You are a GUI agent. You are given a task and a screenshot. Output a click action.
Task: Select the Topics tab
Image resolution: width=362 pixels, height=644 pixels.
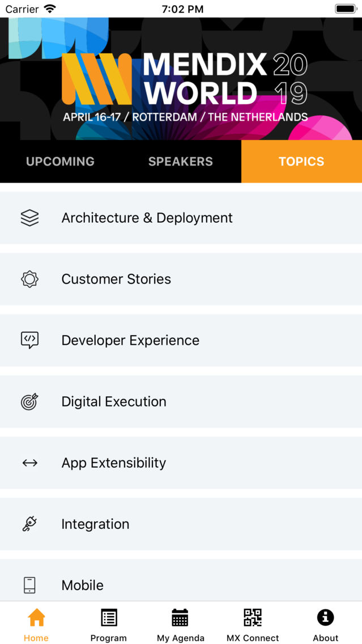click(x=301, y=162)
